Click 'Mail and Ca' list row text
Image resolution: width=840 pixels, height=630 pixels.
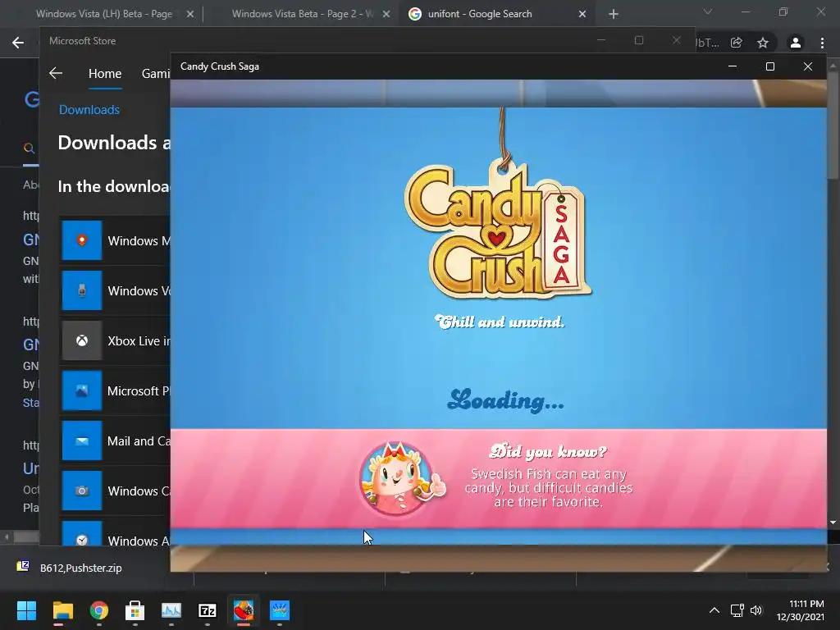(x=139, y=441)
